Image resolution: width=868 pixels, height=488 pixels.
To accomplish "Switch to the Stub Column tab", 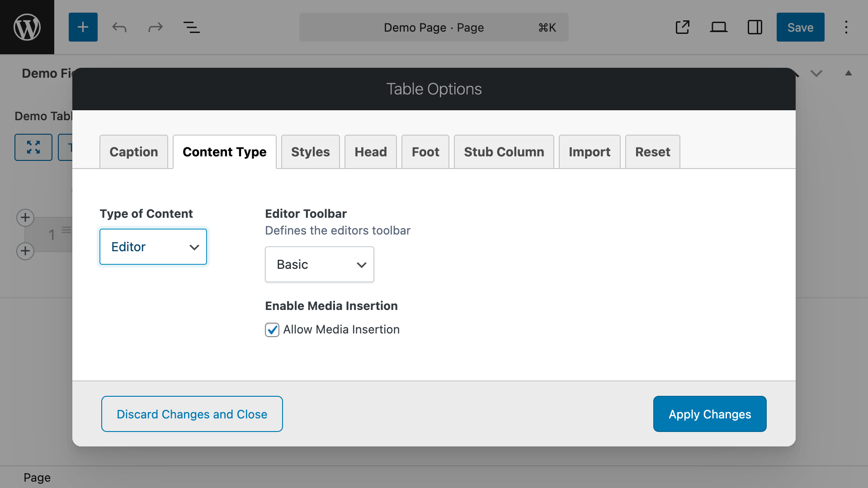I will click(x=504, y=152).
